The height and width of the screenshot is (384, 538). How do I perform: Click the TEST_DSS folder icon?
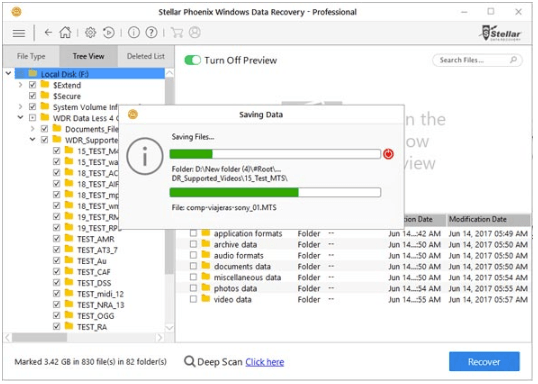click(x=69, y=282)
